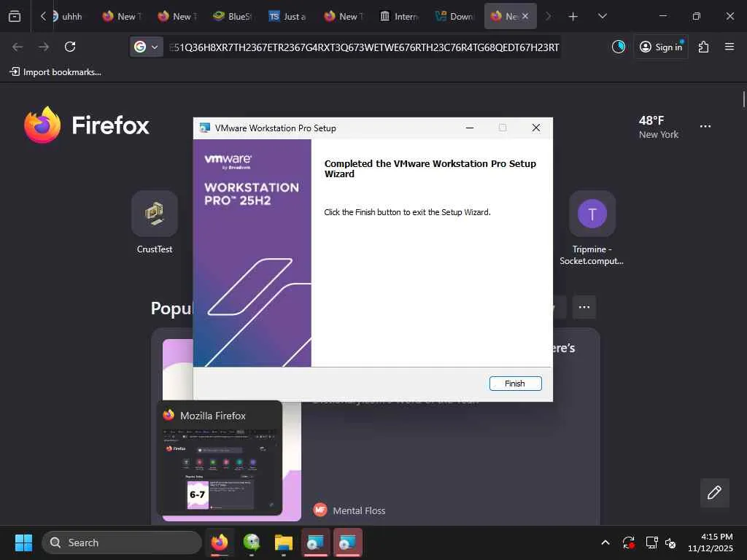Click the Firefox icon in the taskbar
Screen dimensions: 747x560
click(220, 542)
